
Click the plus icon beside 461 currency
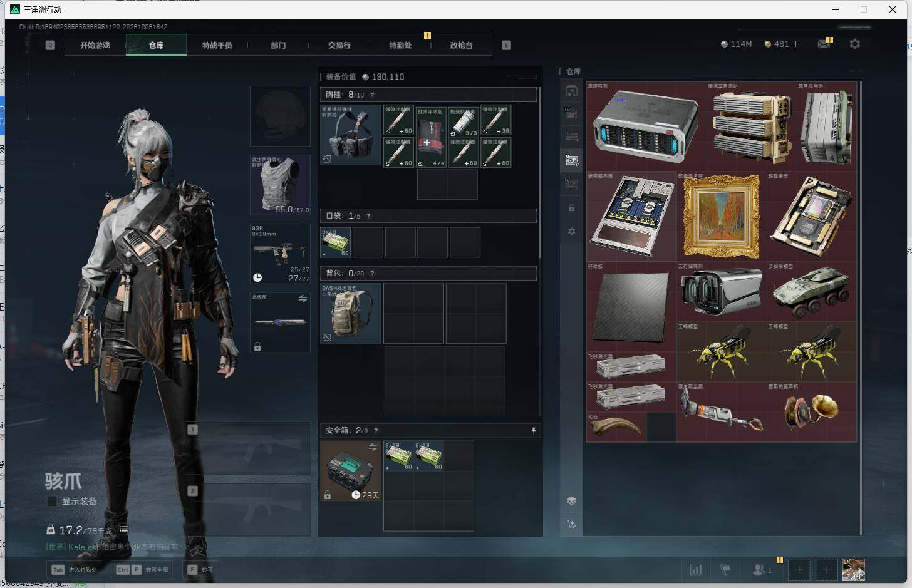tap(795, 44)
